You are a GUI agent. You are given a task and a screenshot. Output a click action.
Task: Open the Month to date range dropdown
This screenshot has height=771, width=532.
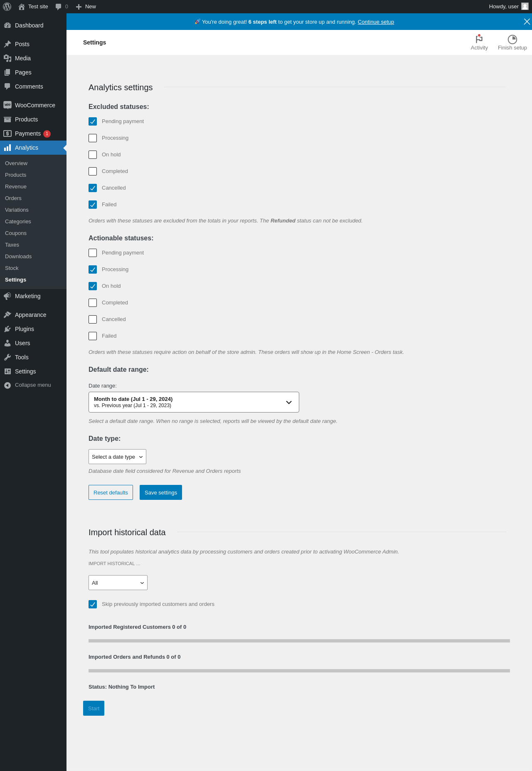194,402
